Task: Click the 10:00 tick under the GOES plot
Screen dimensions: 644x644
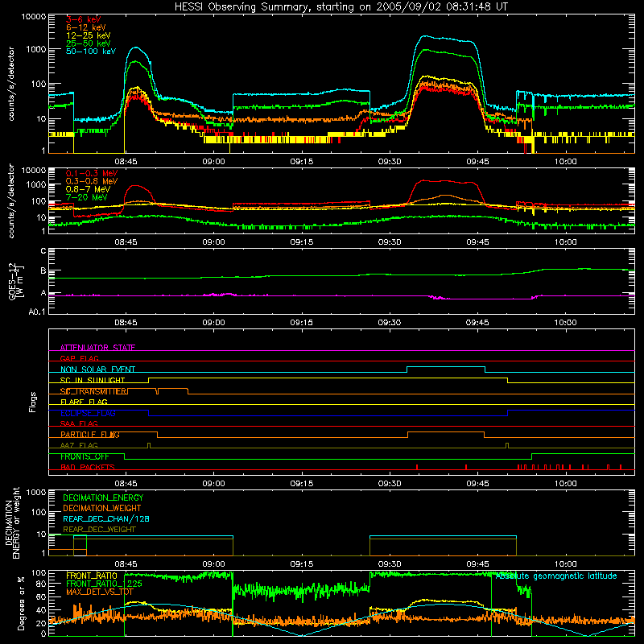Action: [566, 323]
